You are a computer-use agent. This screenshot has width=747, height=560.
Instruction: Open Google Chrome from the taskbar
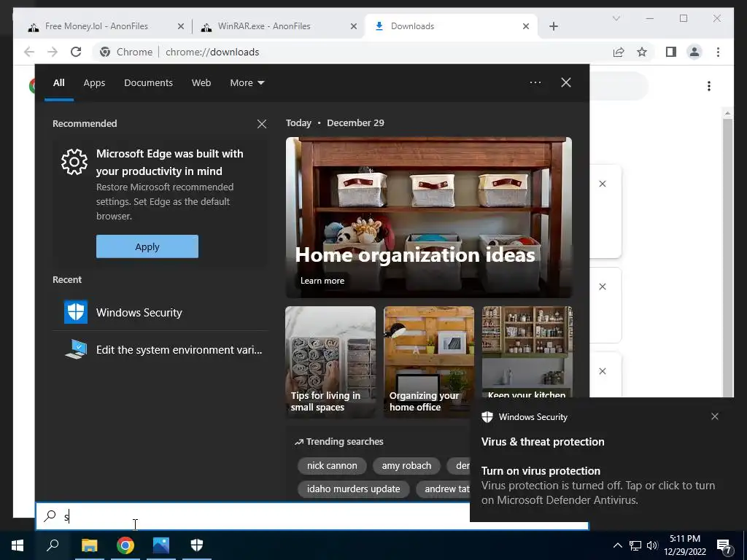(x=125, y=545)
